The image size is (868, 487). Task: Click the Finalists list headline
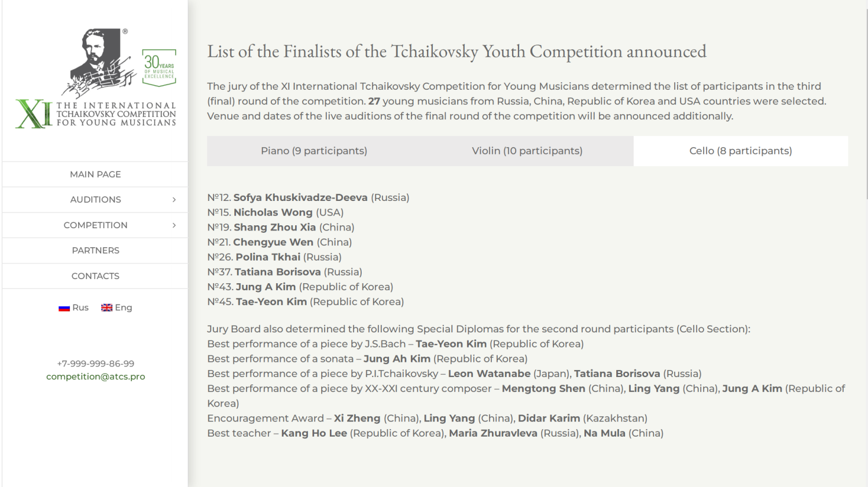click(457, 52)
